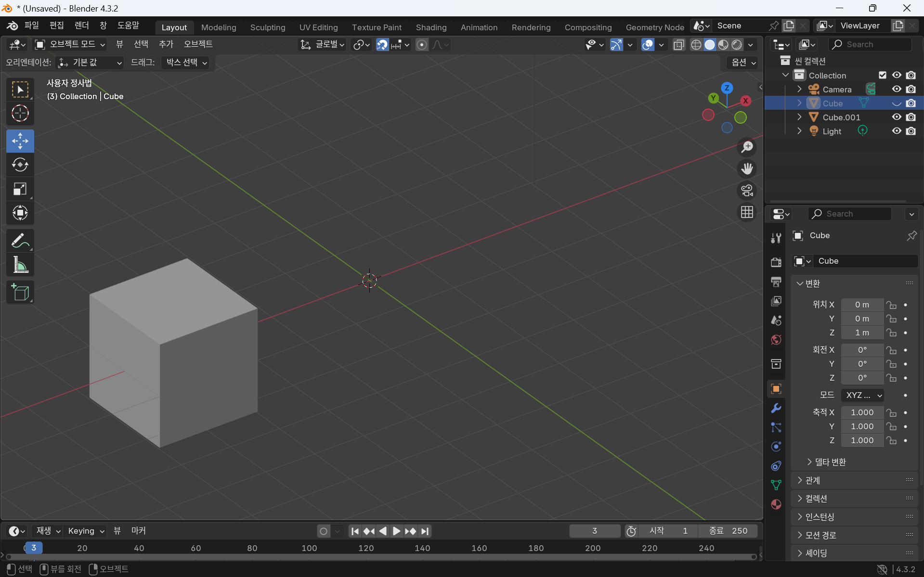Click the pan view hand icon
The width and height of the screenshot is (924, 577).
pos(747,169)
